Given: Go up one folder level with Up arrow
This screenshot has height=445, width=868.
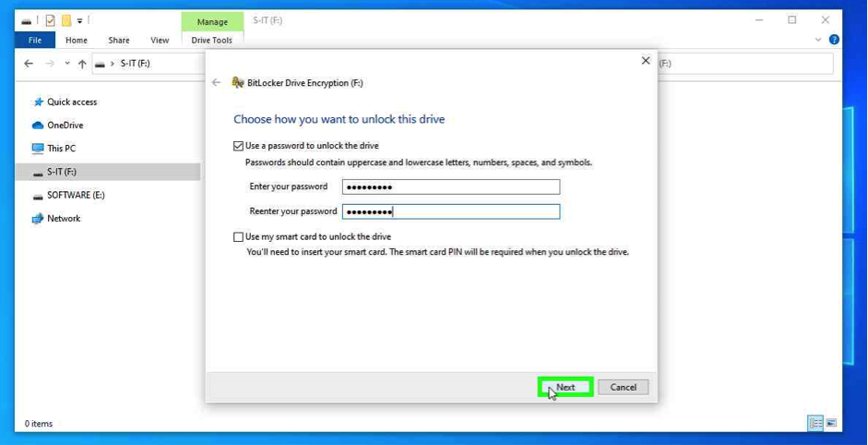Looking at the screenshot, I should 82,64.
